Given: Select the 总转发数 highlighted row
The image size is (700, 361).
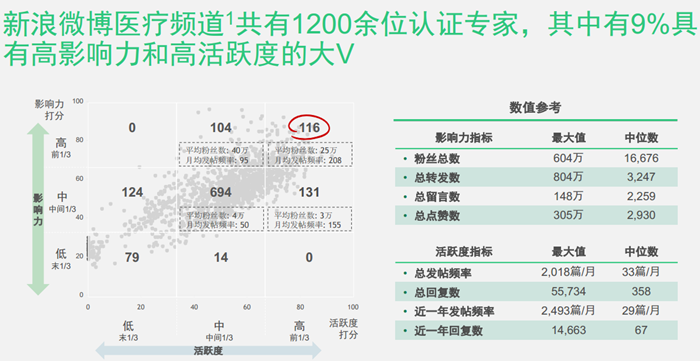Looking at the screenshot, I should (x=536, y=177).
